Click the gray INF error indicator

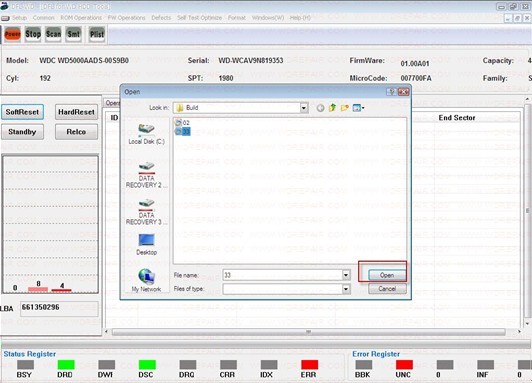[x=485, y=365]
